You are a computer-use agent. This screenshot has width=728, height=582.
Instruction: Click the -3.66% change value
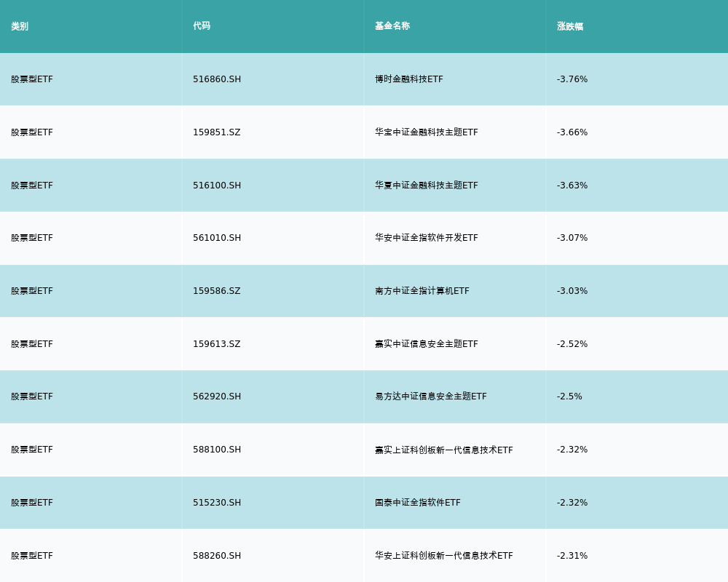(x=572, y=132)
